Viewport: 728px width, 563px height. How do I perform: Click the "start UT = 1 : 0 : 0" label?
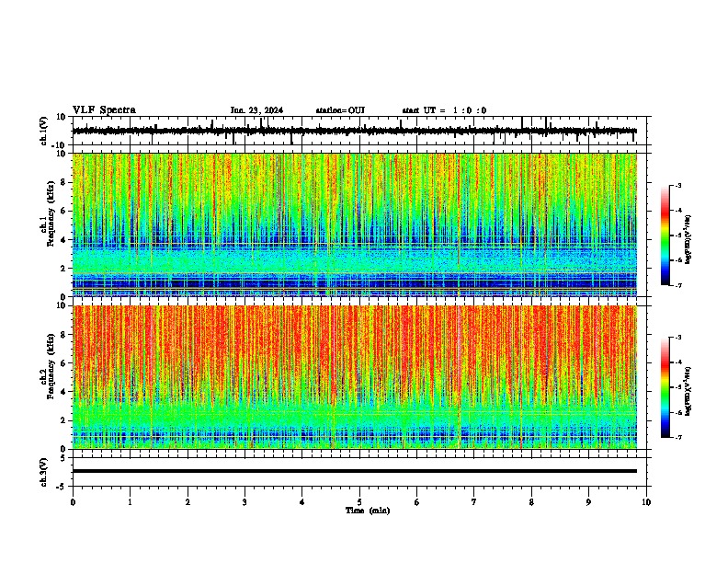[444, 110]
